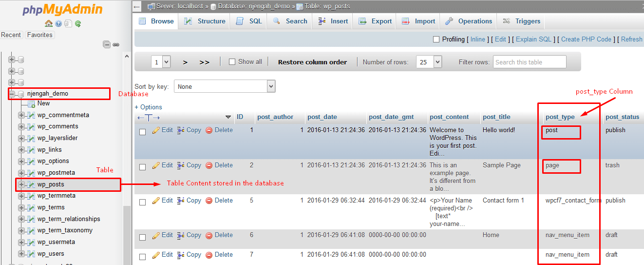Open the page number dropdown showing 1
Viewport: 644px width, 265px height.
tap(161, 62)
